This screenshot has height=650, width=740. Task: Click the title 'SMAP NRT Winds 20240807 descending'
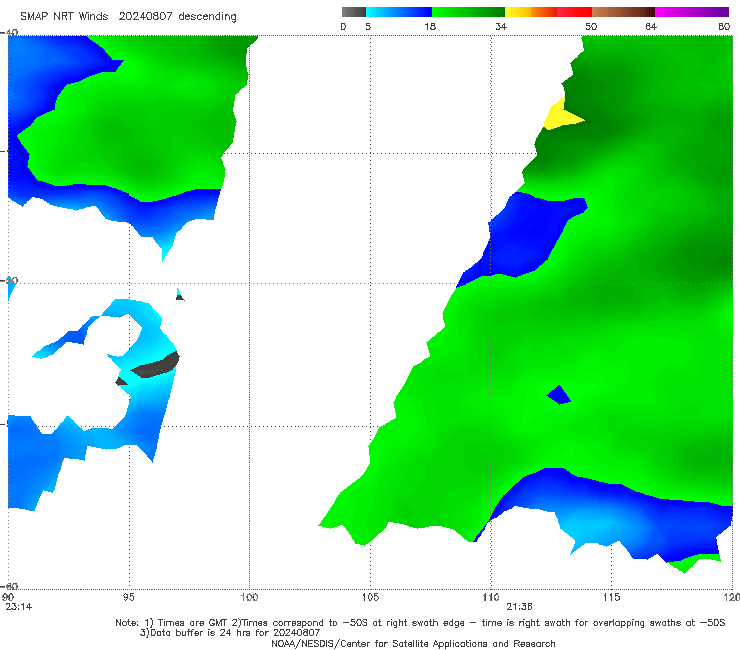[x=128, y=17]
